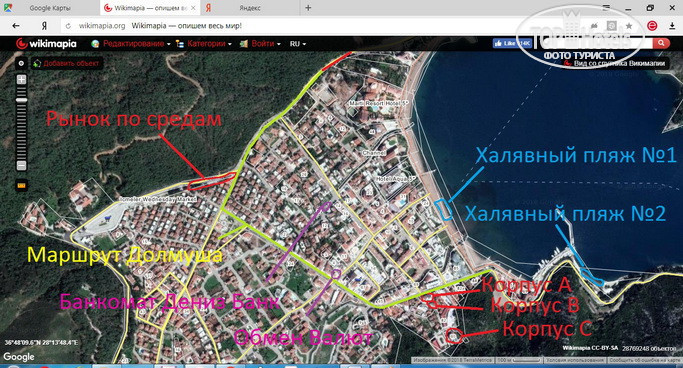Image resolution: width=683 pixels, height=368 pixels.
Task: Click the Facebook Like button
Action: (512, 43)
